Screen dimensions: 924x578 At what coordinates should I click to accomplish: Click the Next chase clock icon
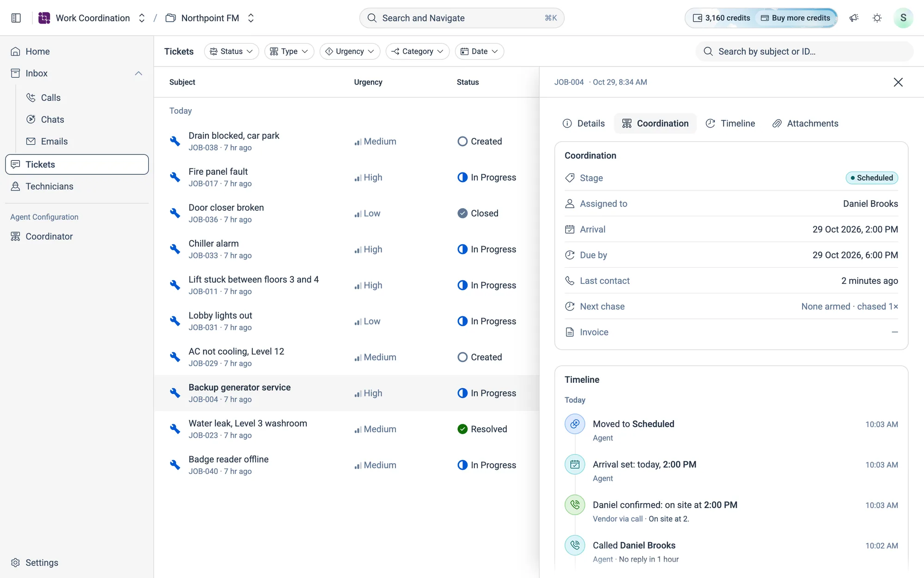pos(570,307)
